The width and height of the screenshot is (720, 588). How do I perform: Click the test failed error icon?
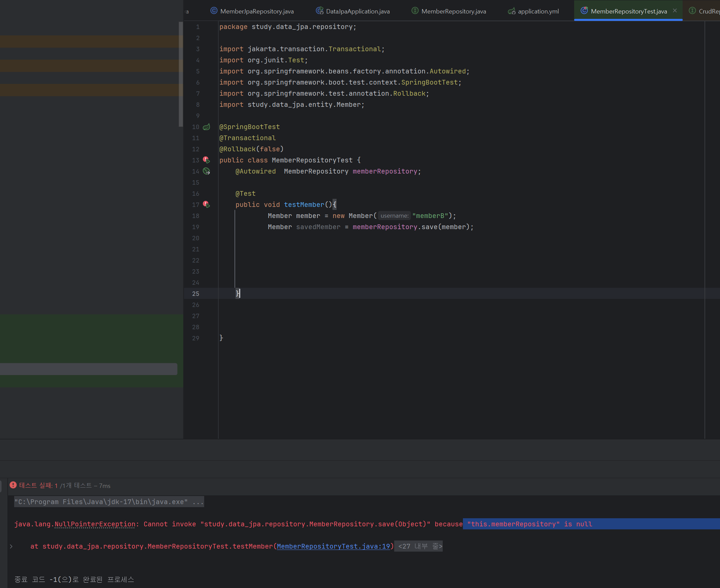click(x=13, y=485)
